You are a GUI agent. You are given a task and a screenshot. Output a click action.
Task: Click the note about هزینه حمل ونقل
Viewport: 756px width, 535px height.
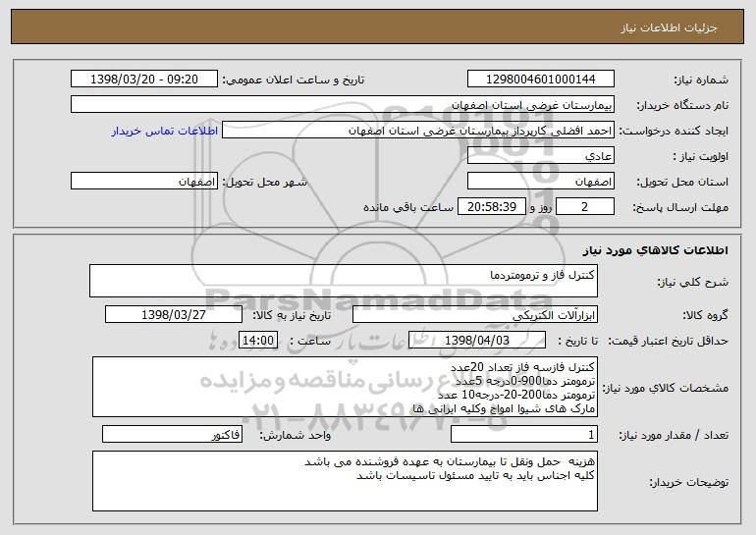450,461
